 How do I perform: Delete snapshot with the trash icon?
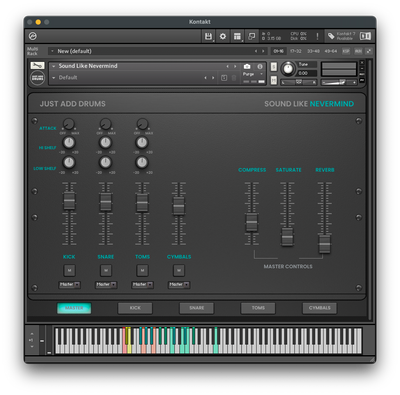tap(234, 78)
